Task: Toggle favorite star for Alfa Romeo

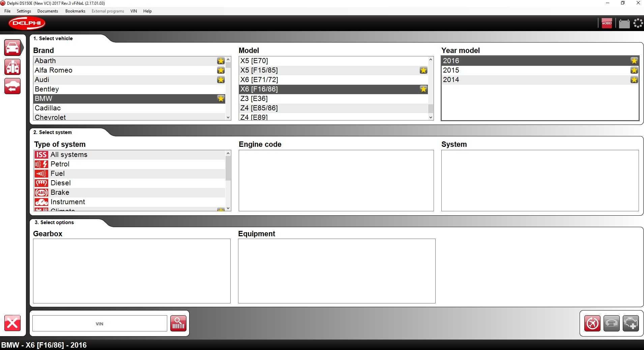Action: point(221,70)
